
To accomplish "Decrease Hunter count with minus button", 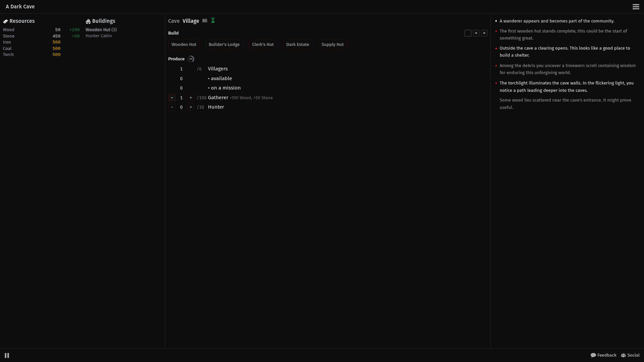I will point(172,107).
